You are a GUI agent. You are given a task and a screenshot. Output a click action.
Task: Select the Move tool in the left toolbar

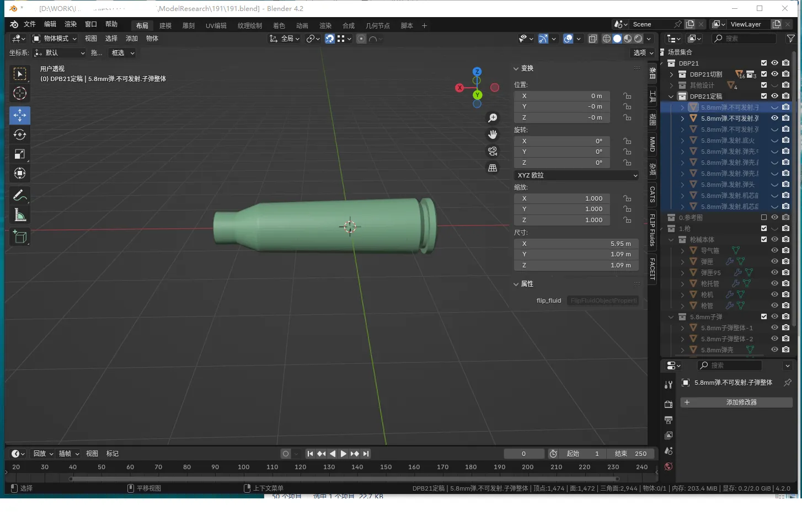[x=20, y=115]
